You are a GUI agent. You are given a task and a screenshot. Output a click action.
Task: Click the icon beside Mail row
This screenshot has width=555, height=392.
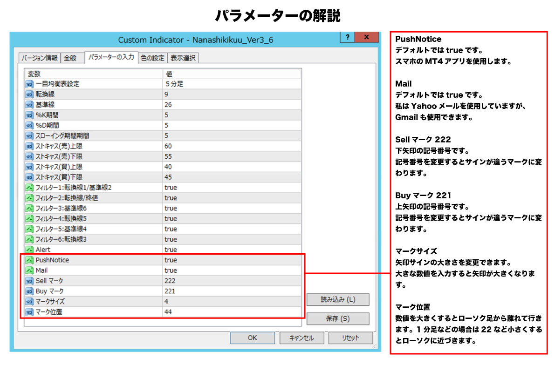(x=29, y=270)
